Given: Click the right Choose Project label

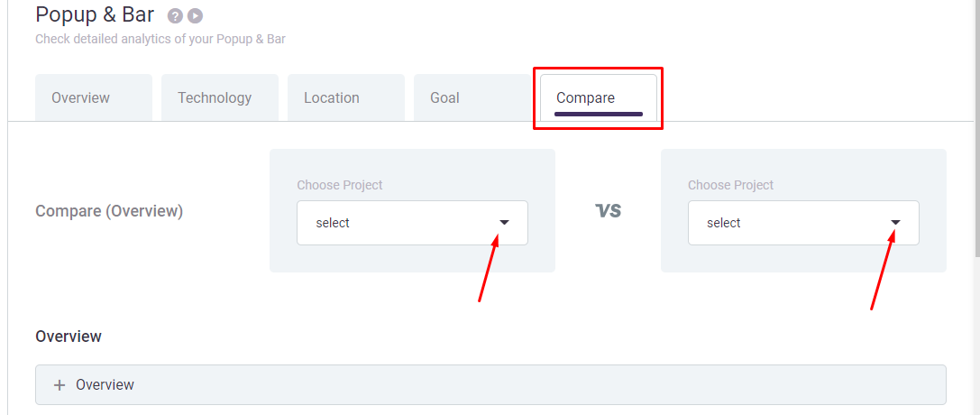Looking at the screenshot, I should pyautogui.click(x=730, y=185).
